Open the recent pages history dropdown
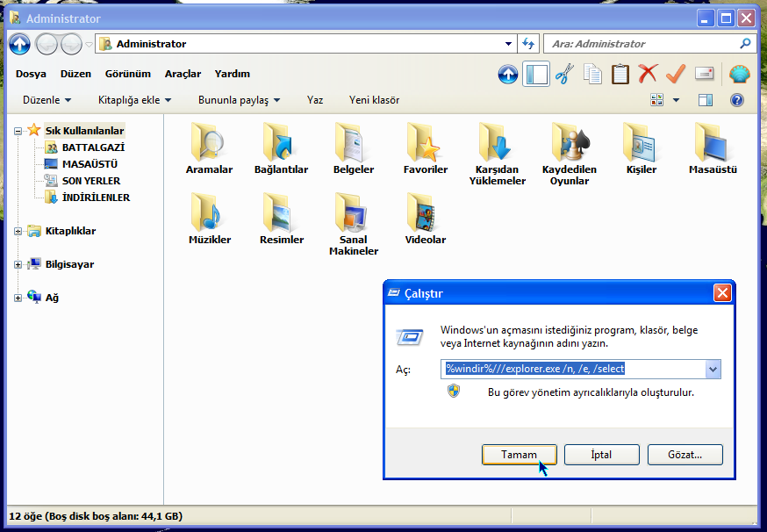 point(89,44)
